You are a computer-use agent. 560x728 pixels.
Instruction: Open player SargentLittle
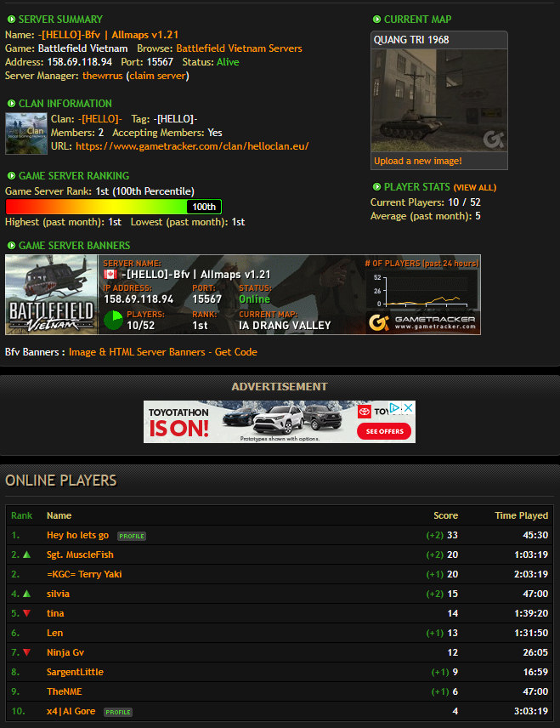pyautogui.click(x=75, y=672)
